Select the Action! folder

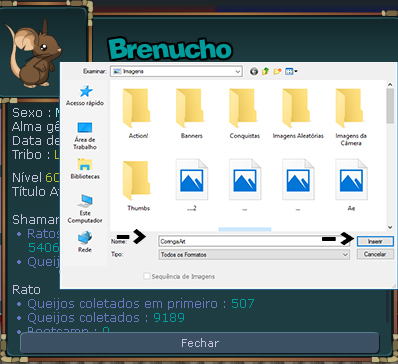[x=138, y=113]
